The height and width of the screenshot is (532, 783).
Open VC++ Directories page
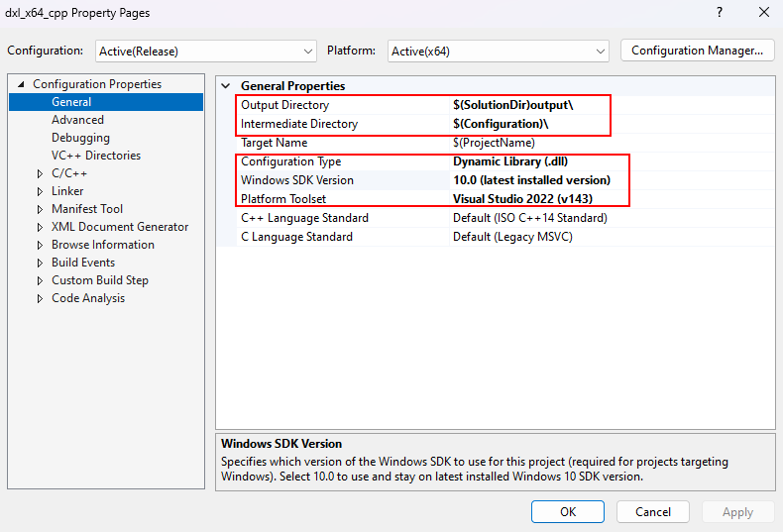pos(95,156)
